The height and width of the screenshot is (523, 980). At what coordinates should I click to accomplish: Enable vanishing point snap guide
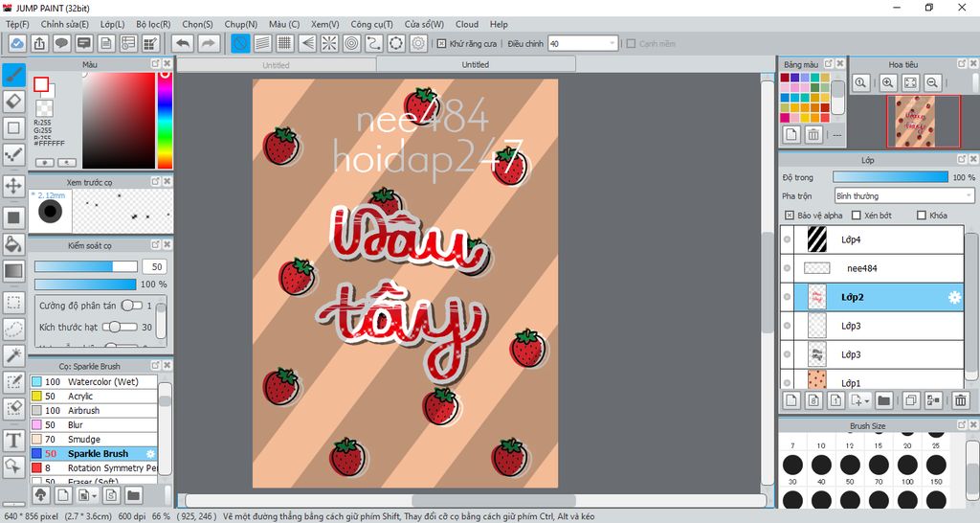pos(307,43)
